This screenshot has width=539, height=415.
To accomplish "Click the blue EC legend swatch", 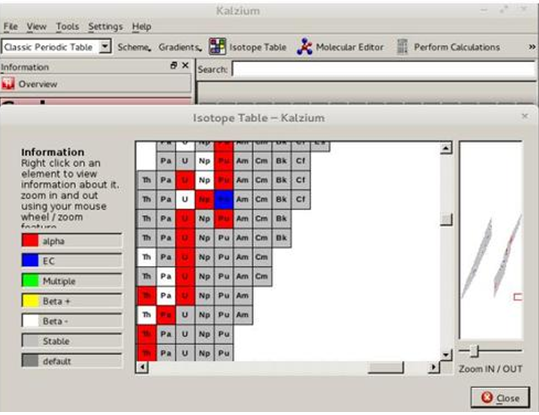I will click(x=30, y=261).
